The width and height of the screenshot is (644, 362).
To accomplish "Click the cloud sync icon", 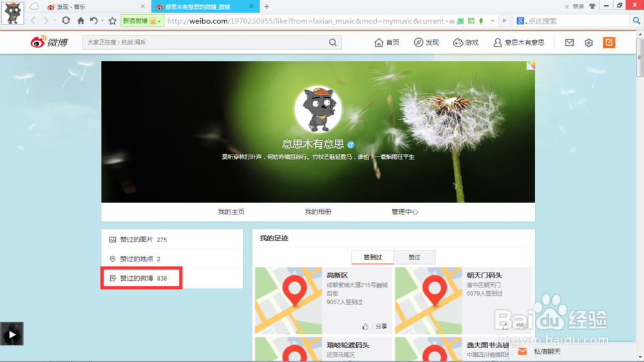I will 35,6.
